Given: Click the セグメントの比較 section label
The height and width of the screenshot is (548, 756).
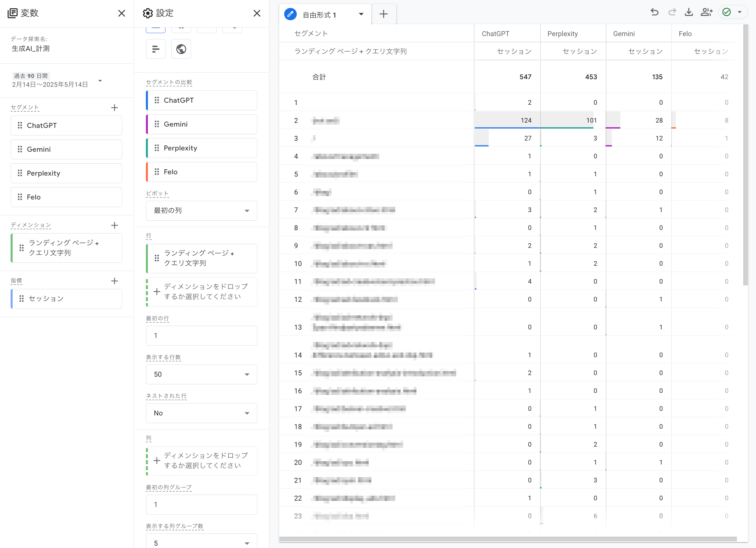Looking at the screenshot, I should pos(169,82).
